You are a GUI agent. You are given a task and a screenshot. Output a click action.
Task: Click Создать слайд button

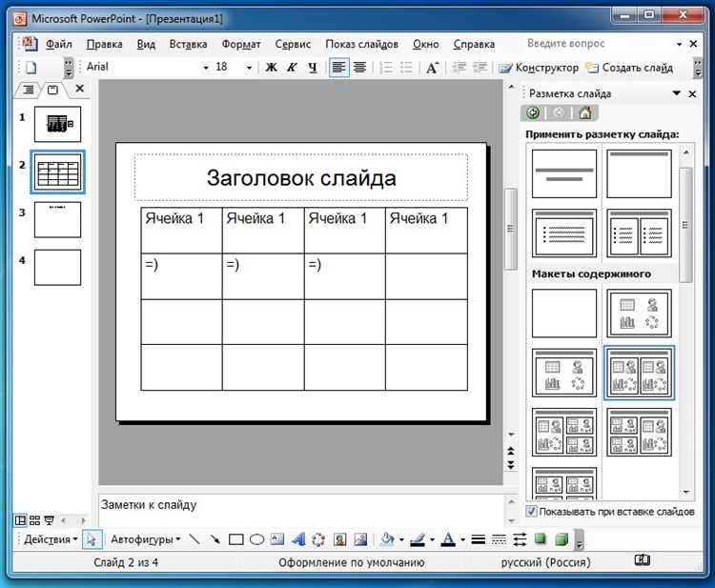pyautogui.click(x=630, y=68)
